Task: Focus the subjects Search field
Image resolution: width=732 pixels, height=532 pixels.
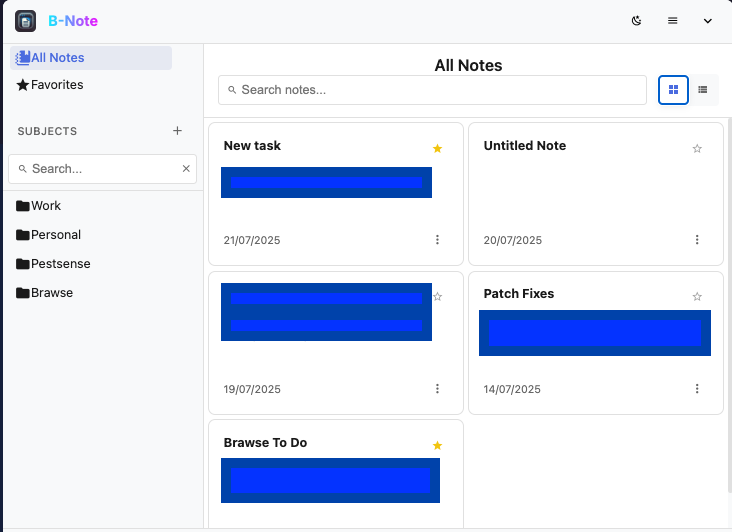Action: (100, 169)
